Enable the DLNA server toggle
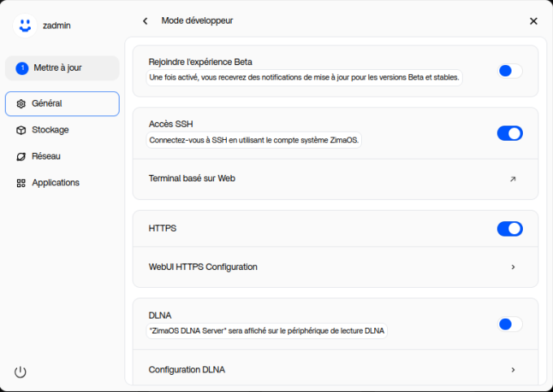 [x=510, y=324]
